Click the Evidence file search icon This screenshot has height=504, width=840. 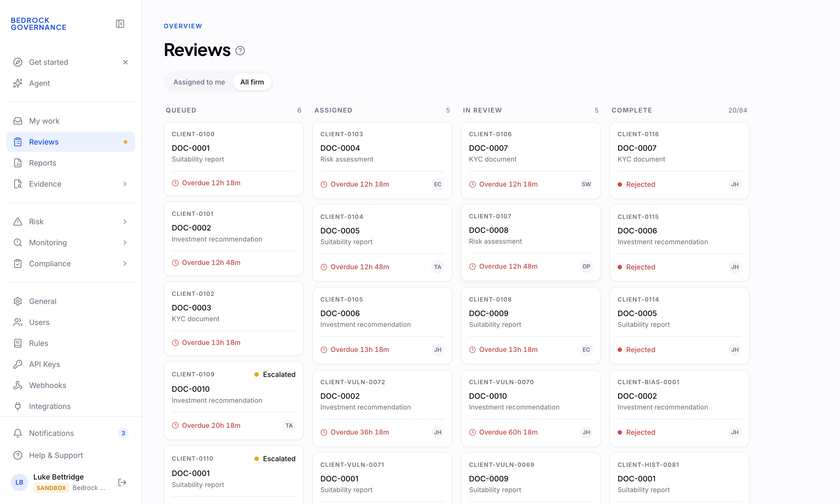(18, 184)
